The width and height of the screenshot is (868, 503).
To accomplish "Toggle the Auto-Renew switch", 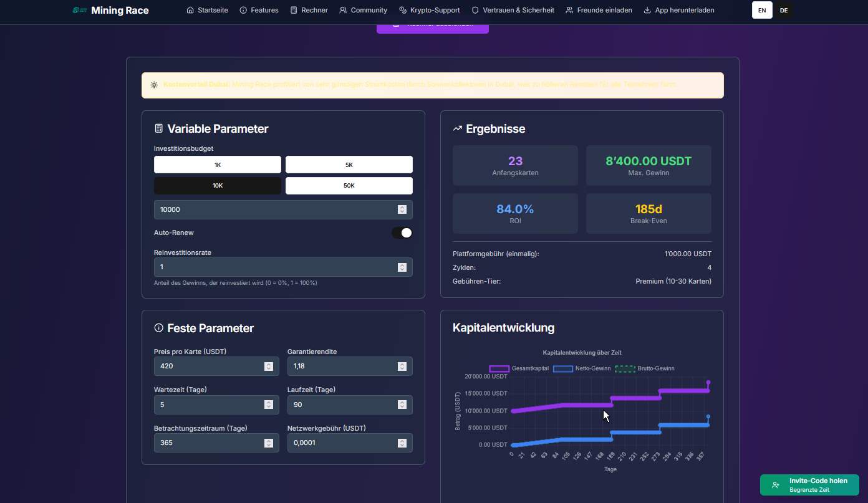I will (x=402, y=232).
